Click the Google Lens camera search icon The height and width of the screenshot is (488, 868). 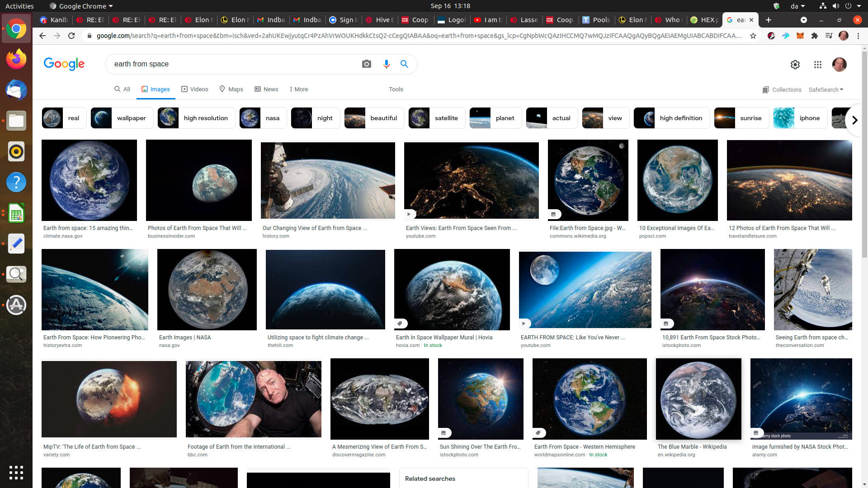pyautogui.click(x=367, y=64)
